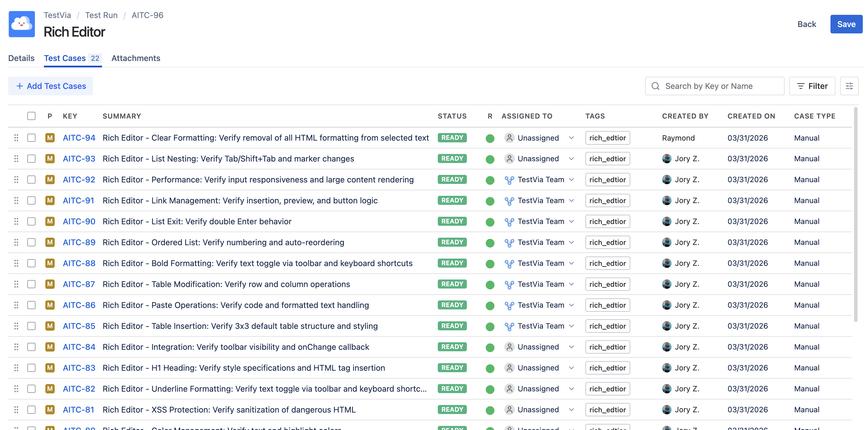Click the drag handle for AITC-92 row
The width and height of the screenshot is (868, 430).
[16, 180]
